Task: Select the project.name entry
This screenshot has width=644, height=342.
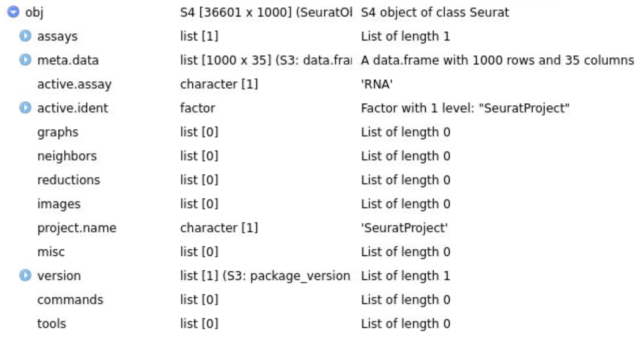Action: [x=77, y=228]
